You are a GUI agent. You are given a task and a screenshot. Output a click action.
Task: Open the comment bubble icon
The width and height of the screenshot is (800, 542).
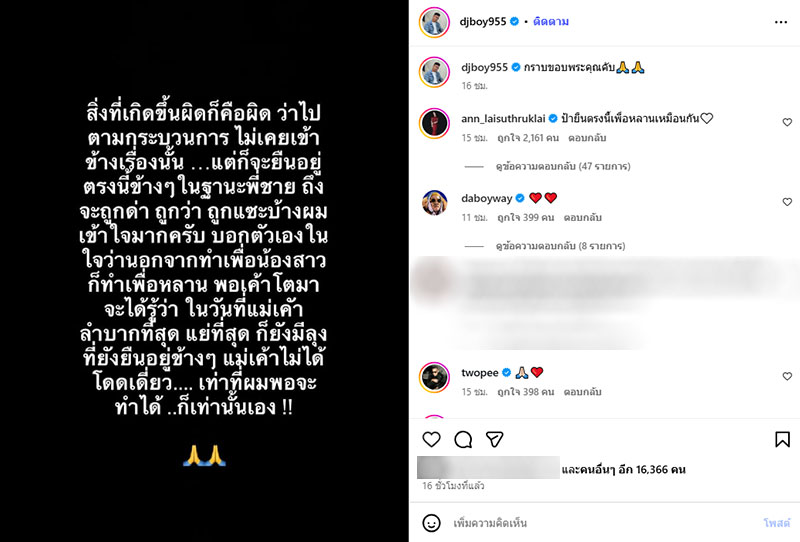tap(463, 439)
